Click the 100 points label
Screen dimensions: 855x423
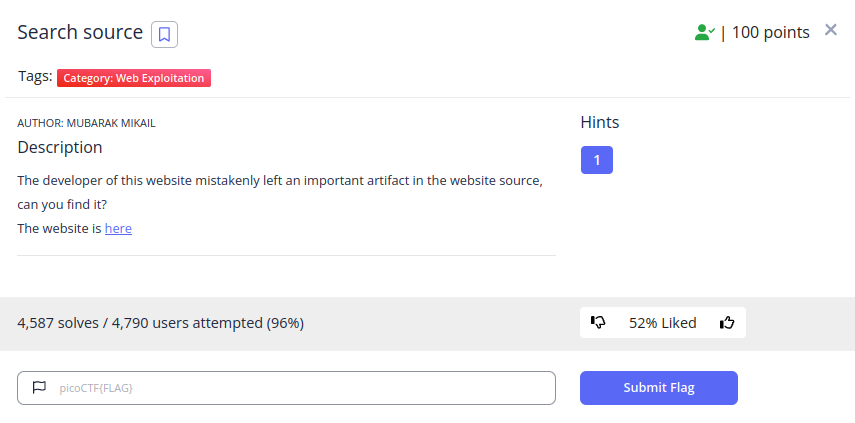770,33
